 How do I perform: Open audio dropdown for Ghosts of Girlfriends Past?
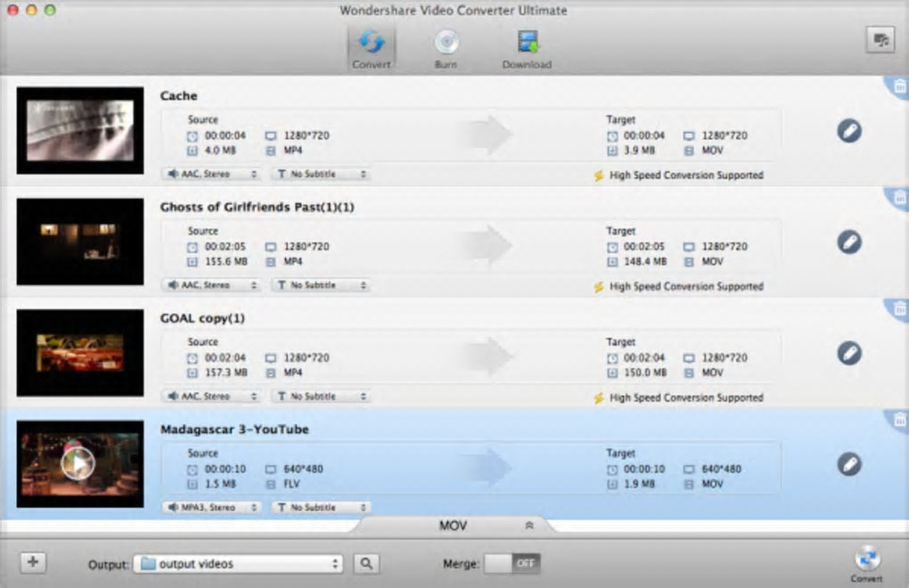click(211, 285)
